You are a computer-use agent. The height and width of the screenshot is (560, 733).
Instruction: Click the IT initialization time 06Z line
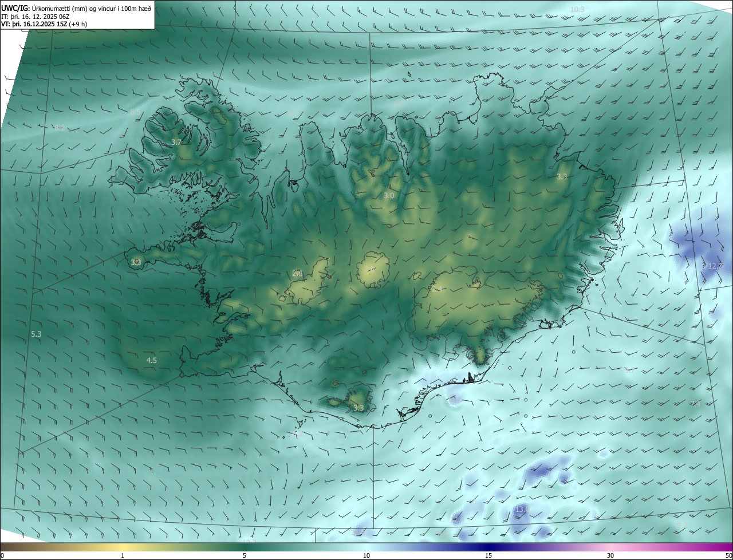pyautogui.click(x=36, y=17)
